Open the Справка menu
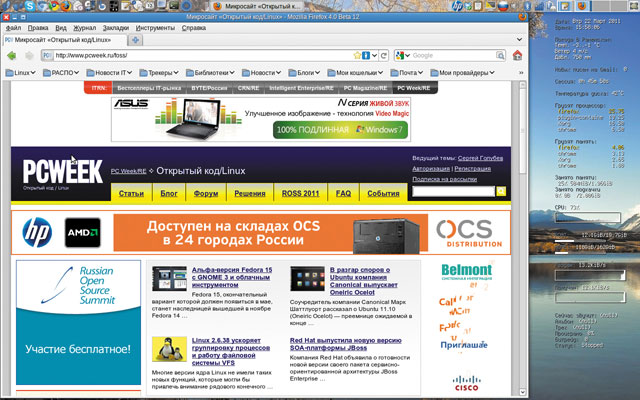This screenshot has height=400, width=640. pyautogui.click(x=193, y=28)
